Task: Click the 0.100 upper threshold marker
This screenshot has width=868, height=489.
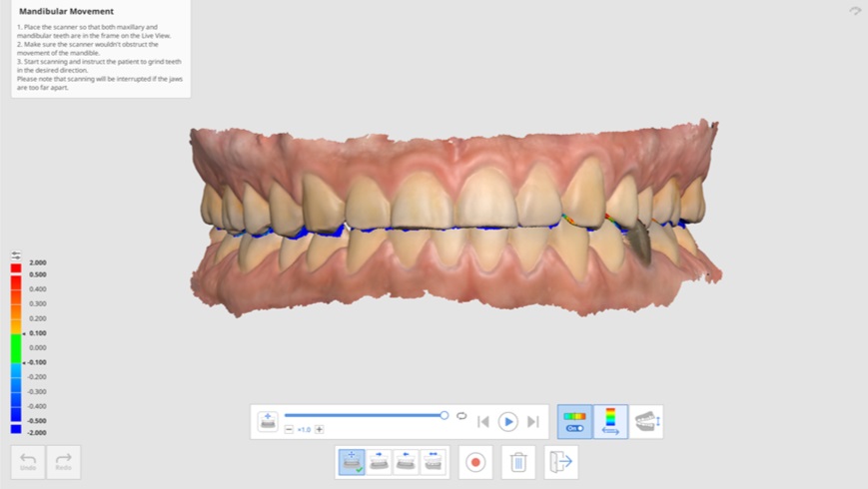Action: point(24,333)
